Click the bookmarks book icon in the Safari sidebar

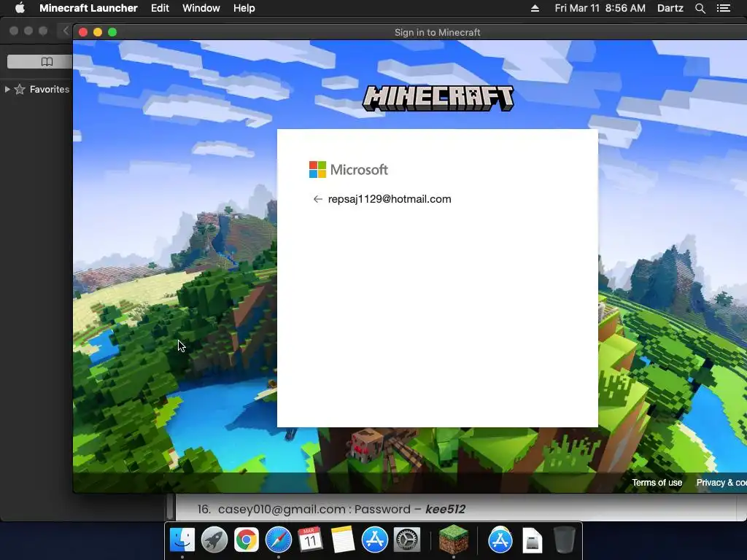47,61
